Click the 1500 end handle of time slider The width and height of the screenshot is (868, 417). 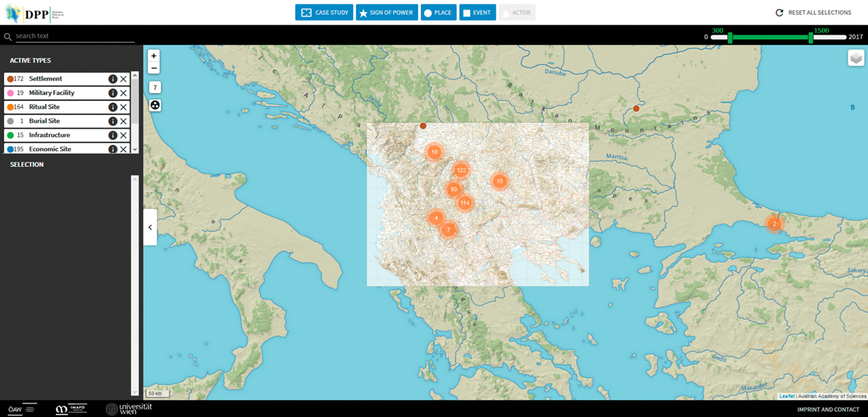(811, 37)
